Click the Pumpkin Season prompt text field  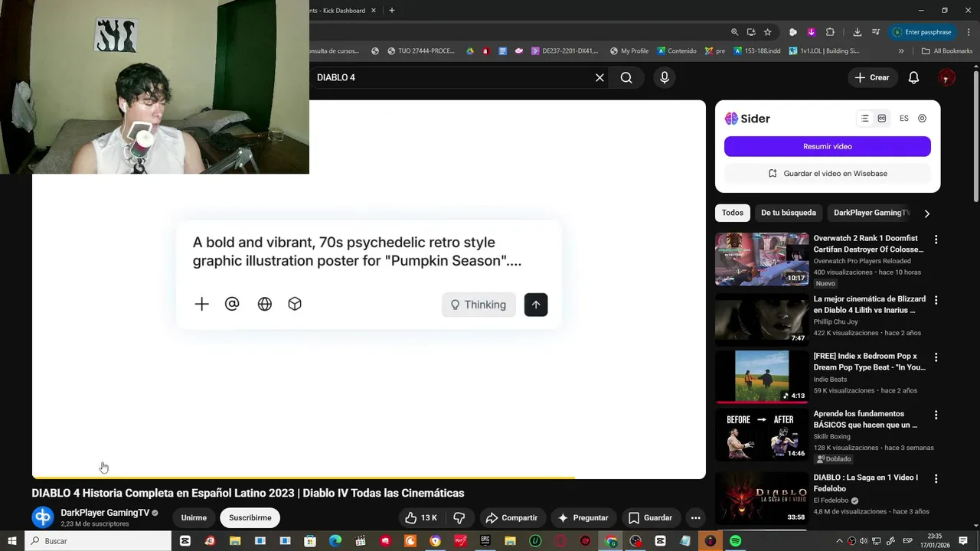click(358, 252)
